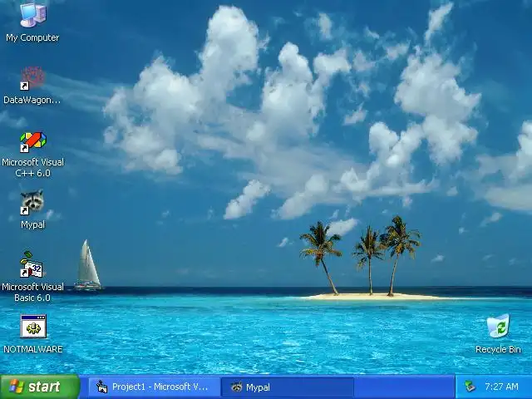Viewport: 532px width, 399px height.
Task: Click the 'DataWagon...' label text
Action: (x=32, y=100)
